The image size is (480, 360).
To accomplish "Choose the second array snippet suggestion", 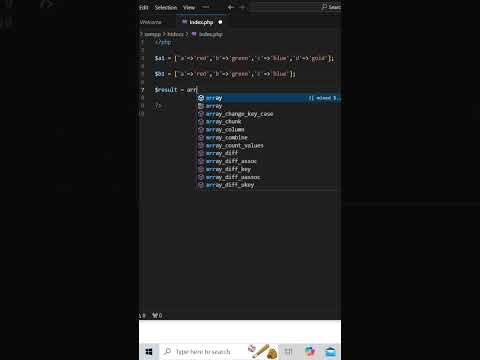I will point(268,106).
